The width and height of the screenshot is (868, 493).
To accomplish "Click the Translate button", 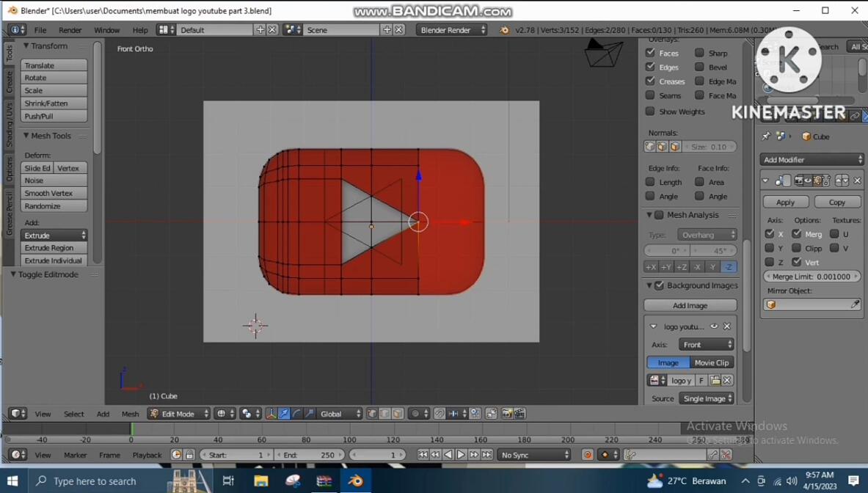I will pos(54,65).
